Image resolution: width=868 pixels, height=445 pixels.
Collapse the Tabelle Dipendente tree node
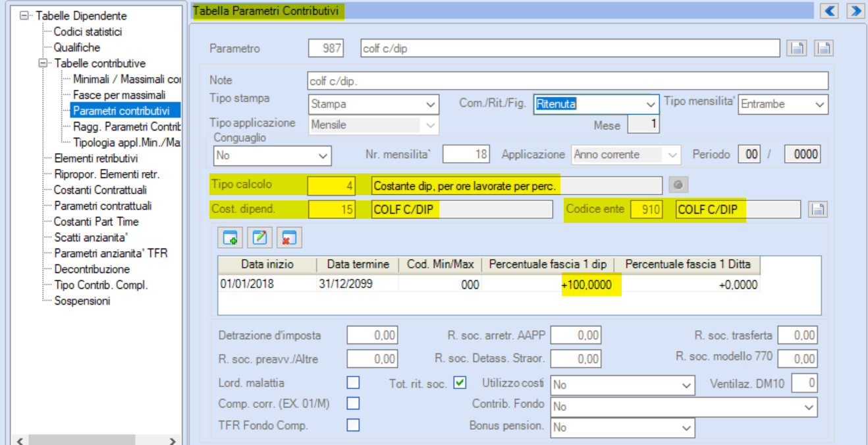point(25,16)
